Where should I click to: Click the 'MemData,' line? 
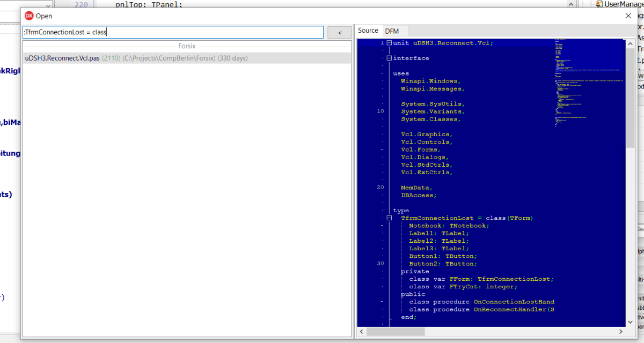click(417, 188)
